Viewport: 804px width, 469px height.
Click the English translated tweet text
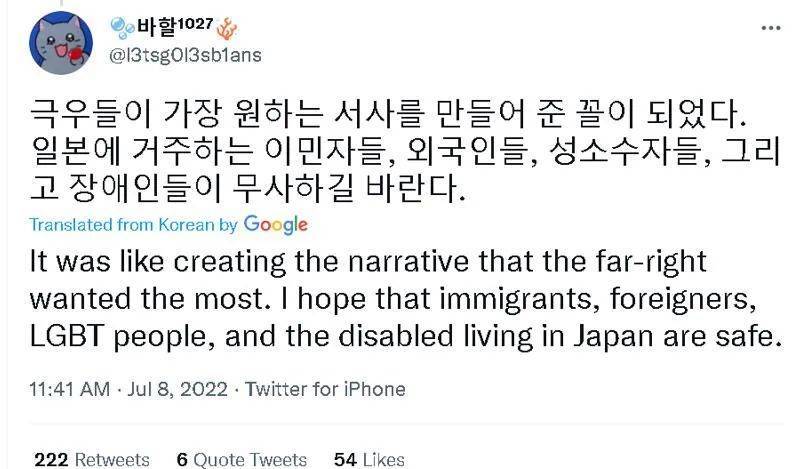click(400, 299)
